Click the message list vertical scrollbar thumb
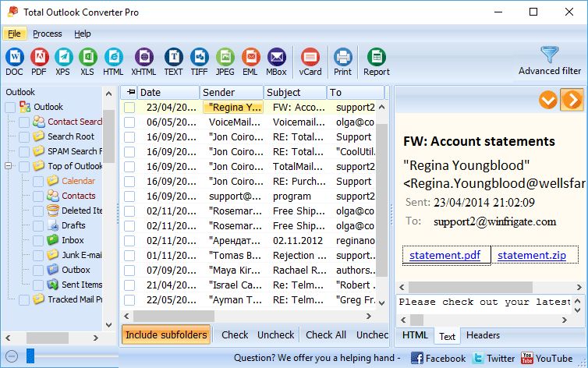 (382, 200)
